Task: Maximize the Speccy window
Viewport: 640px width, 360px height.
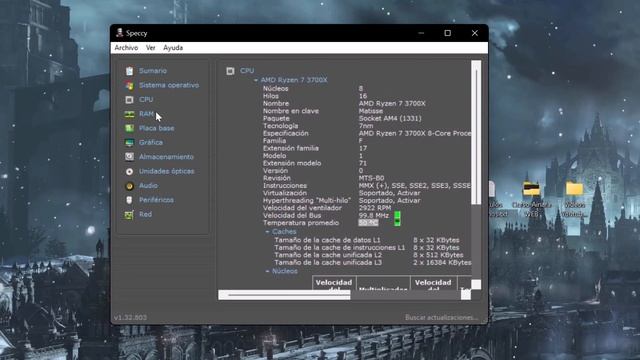Action: pos(448,33)
